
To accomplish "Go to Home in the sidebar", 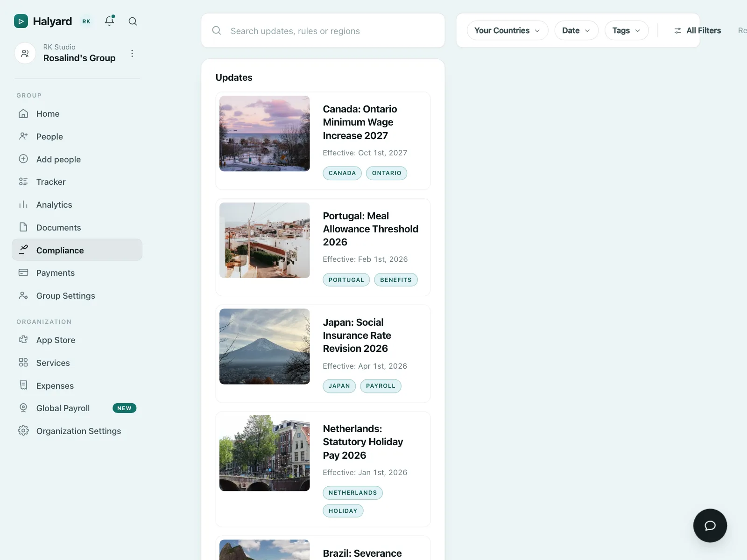I will pos(77,113).
